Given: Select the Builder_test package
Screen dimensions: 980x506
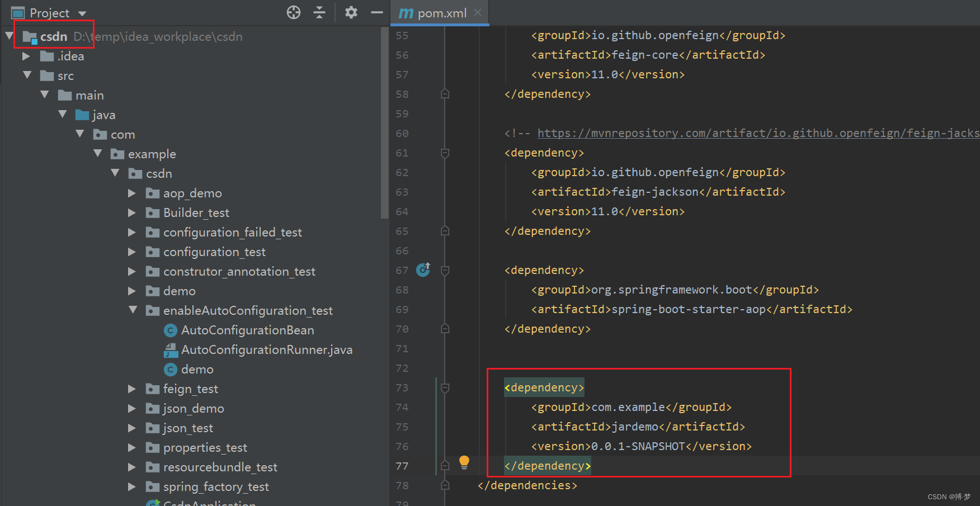Looking at the screenshot, I should pos(196,213).
